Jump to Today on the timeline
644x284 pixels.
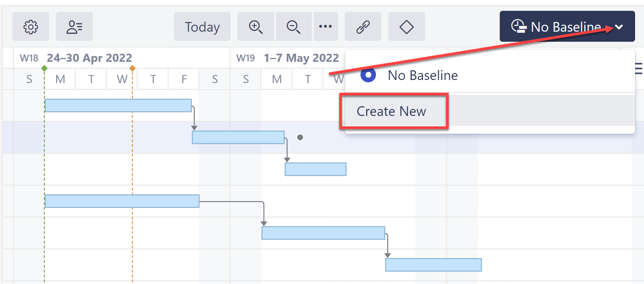point(202,27)
